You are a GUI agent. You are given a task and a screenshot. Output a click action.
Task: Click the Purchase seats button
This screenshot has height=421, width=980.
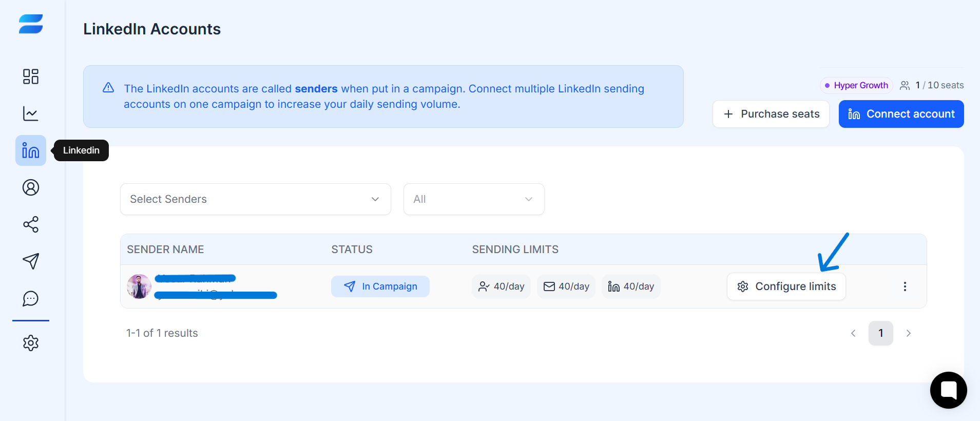pos(771,114)
